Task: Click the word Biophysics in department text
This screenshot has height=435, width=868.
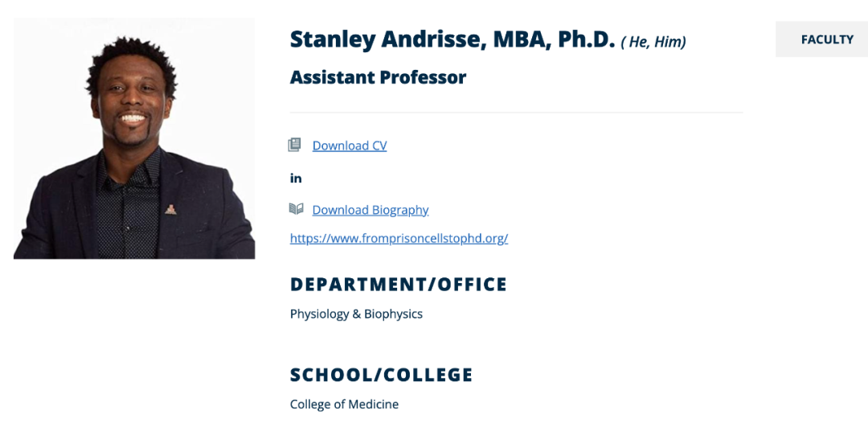Action: (x=393, y=314)
